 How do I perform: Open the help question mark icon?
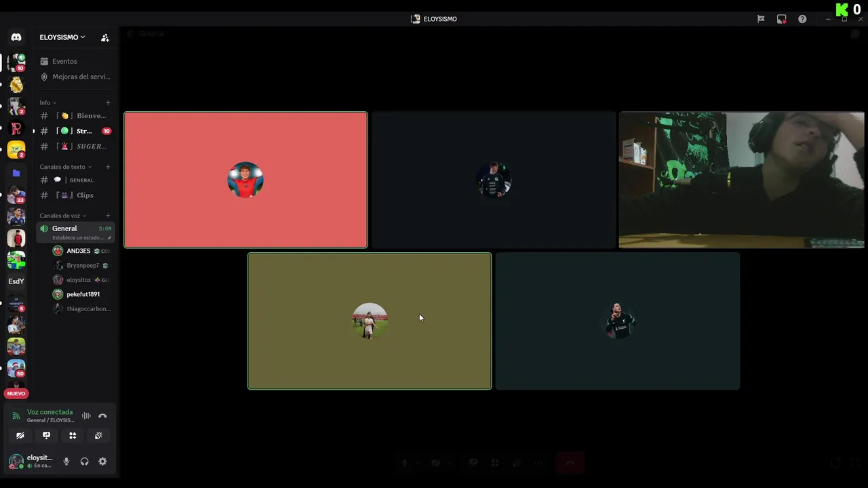click(x=802, y=19)
